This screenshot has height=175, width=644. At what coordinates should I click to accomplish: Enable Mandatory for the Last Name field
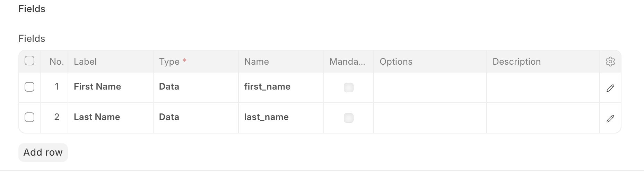(x=348, y=118)
